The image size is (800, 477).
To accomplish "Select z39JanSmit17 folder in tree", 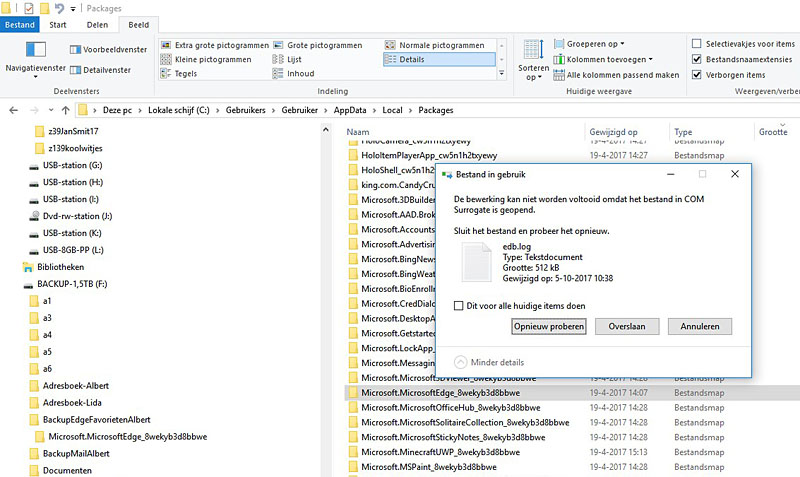I will coord(73,131).
